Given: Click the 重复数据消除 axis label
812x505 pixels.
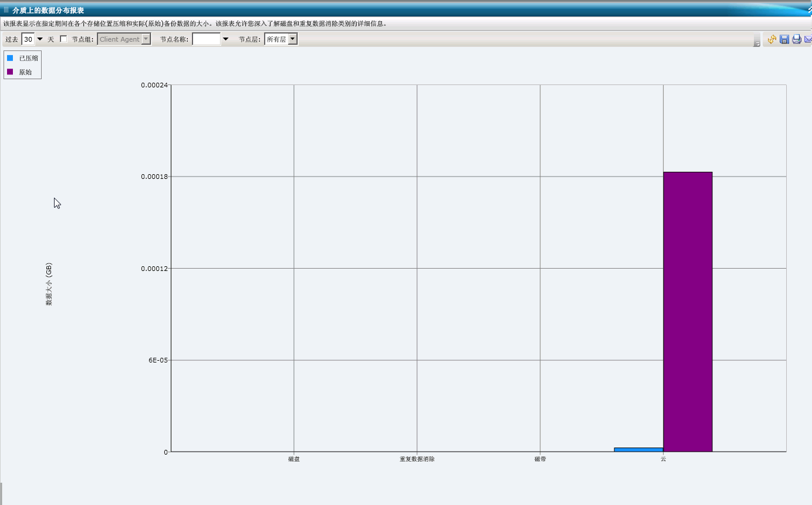Looking at the screenshot, I should coord(417,459).
